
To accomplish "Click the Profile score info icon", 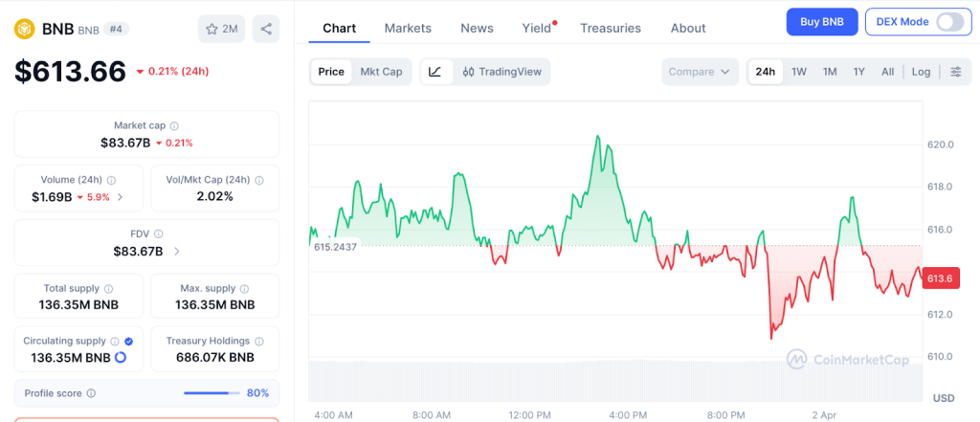I will point(92,393).
